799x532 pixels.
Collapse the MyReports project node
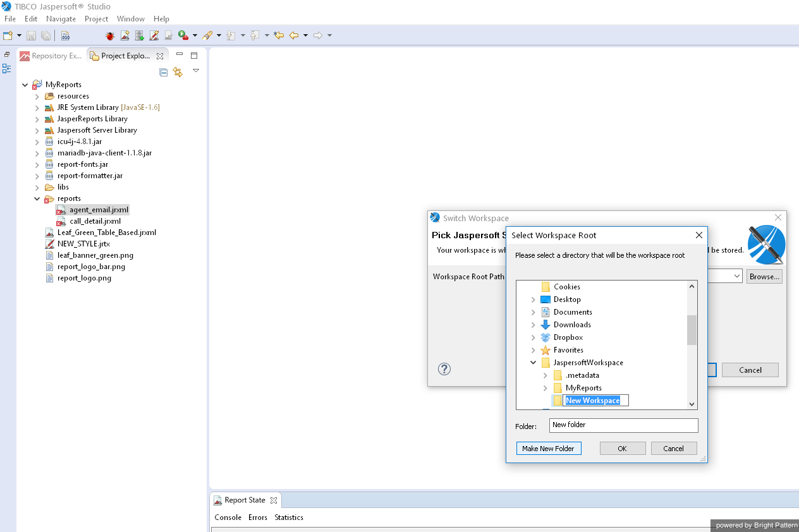pyautogui.click(x=25, y=85)
